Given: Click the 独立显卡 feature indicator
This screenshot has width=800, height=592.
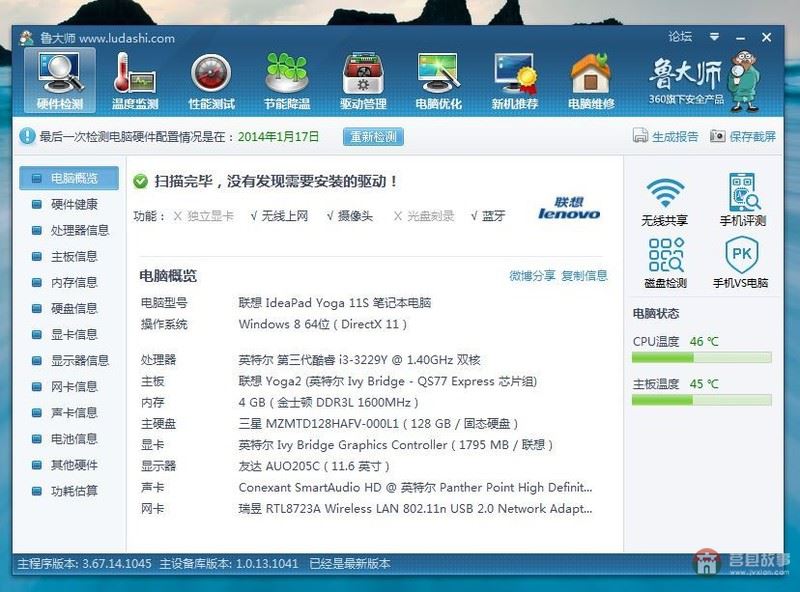Looking at the screenshot, I should (204, 216).
